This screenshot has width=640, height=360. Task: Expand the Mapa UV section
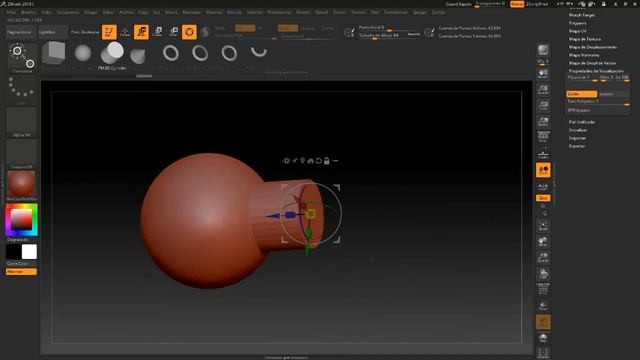click(578, 31)
